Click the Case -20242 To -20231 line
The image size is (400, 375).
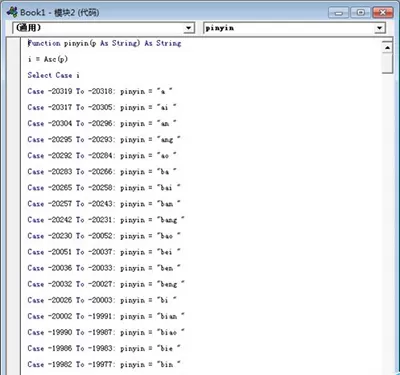(106, 220)
